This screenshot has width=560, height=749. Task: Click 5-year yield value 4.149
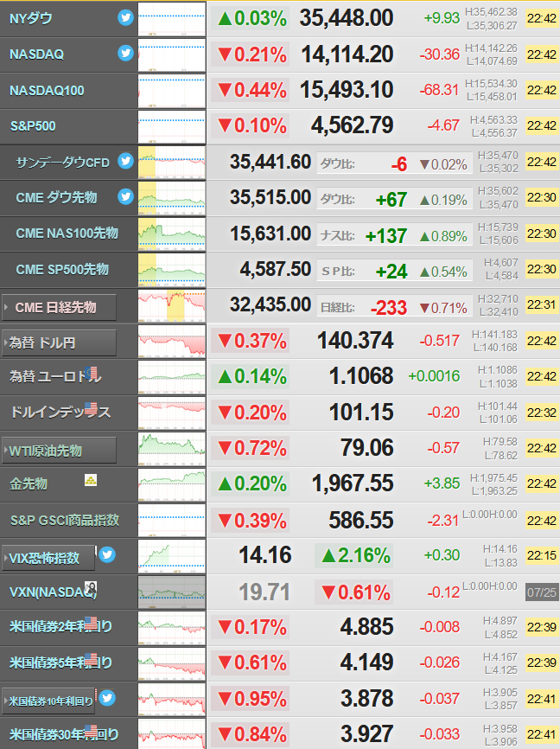(x=367, y=662)
